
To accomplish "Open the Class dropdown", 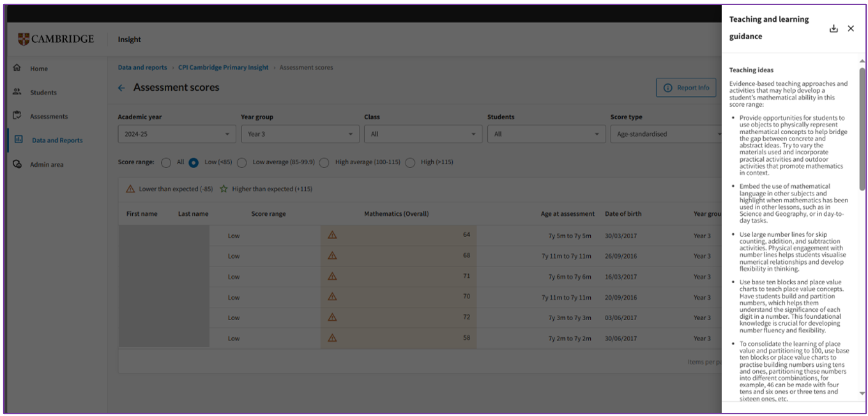I will click(x=423, y=134).
